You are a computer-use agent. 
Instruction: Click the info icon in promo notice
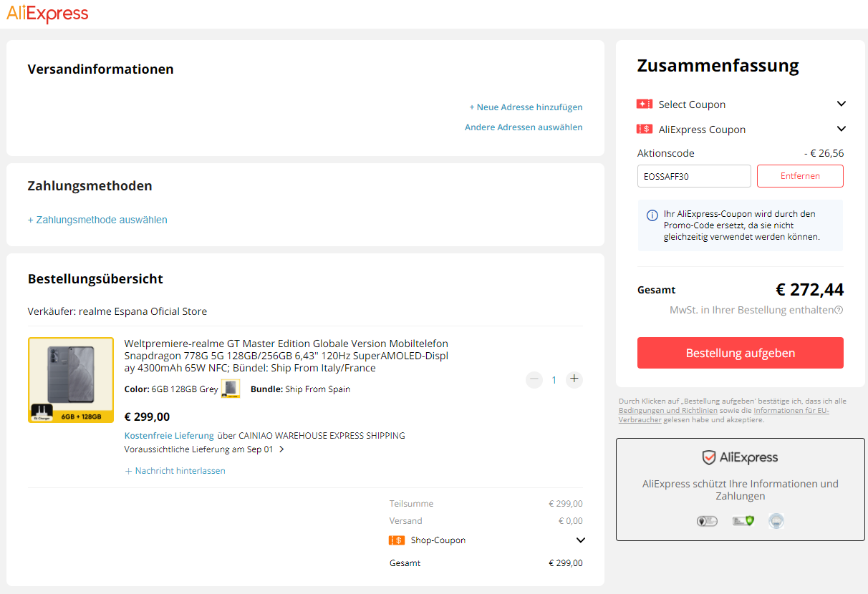(x=652, y=215)
